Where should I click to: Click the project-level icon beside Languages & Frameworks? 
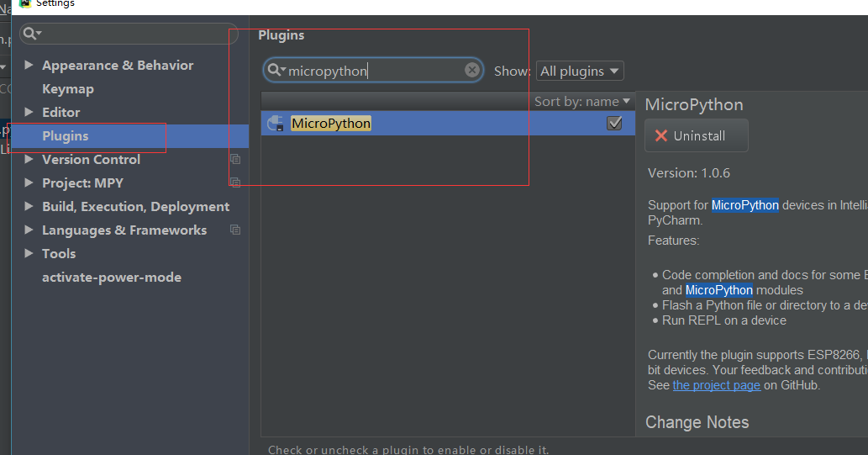(x=235, y=230)
